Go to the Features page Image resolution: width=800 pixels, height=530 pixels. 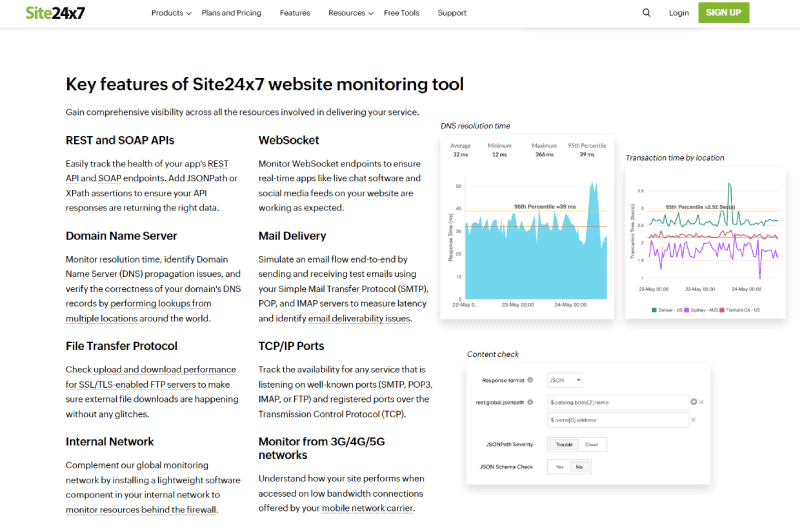[295, 13]
